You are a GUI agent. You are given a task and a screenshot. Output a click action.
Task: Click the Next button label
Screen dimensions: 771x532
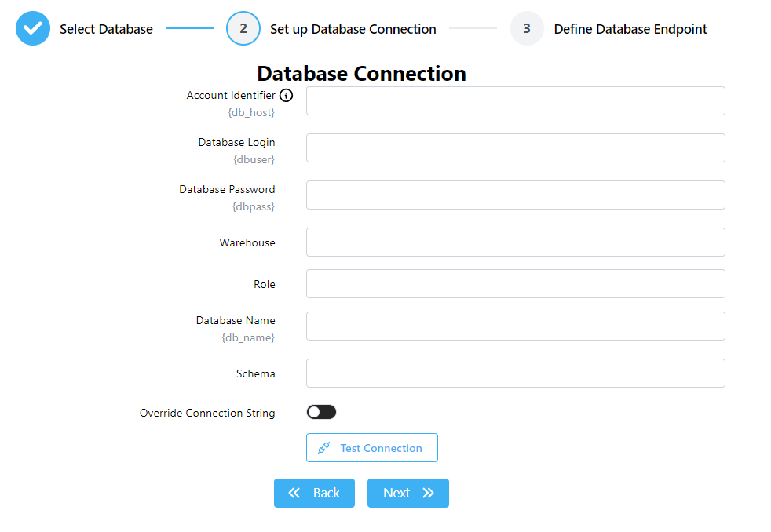point(396,493)
